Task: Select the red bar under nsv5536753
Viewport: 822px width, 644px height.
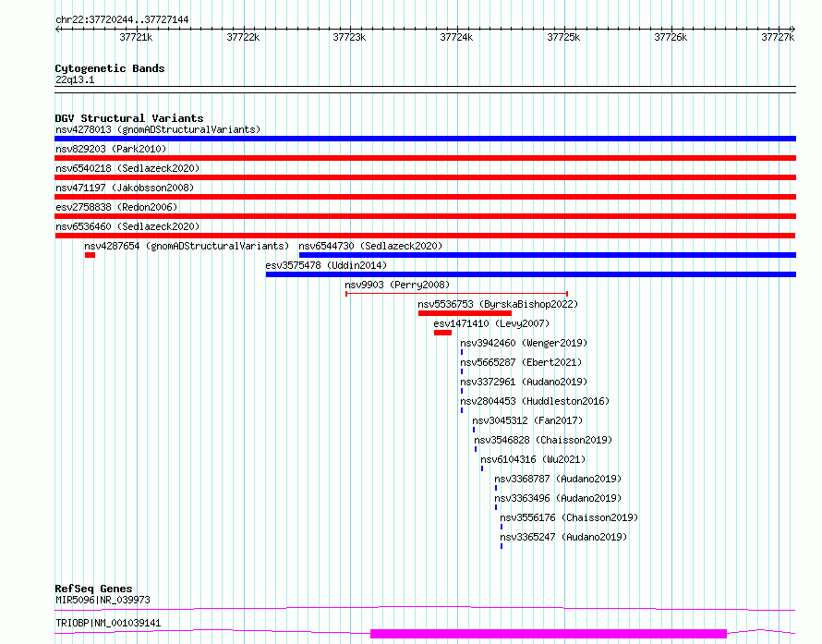Action: (465, 313)
